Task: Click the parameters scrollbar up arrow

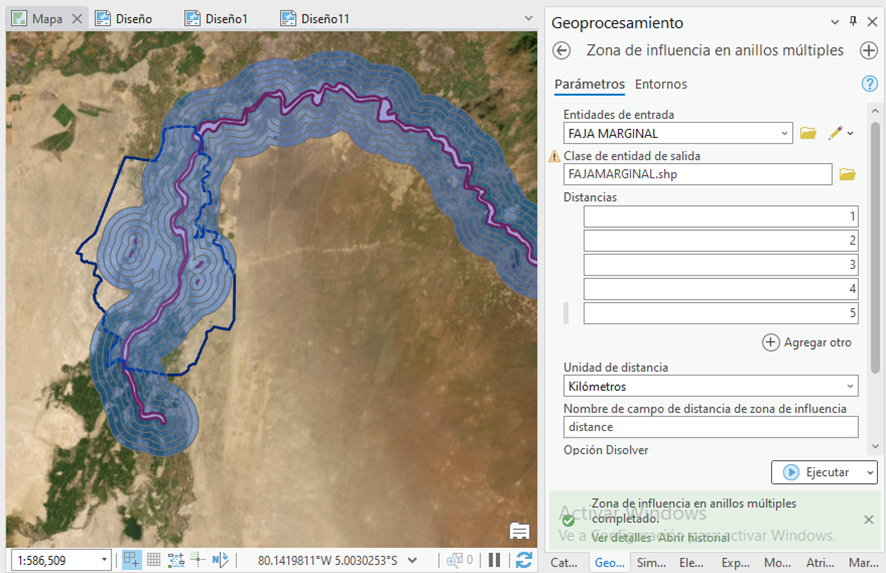Action: 875,111
